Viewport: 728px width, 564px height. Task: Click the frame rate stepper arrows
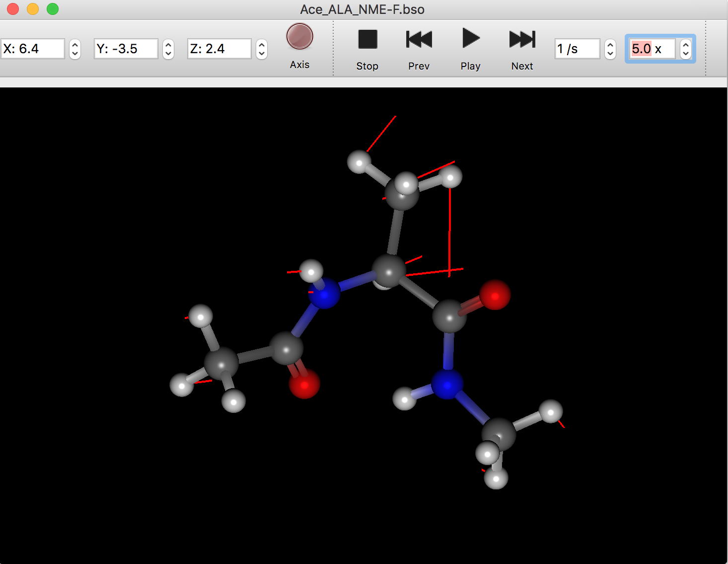tap(610, 49)
